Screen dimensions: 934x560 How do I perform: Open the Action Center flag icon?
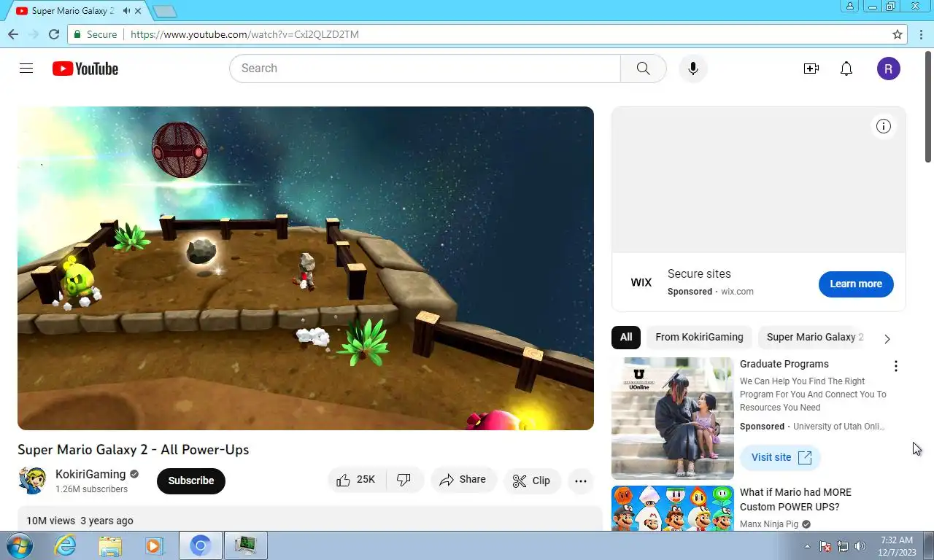(826, 546)
